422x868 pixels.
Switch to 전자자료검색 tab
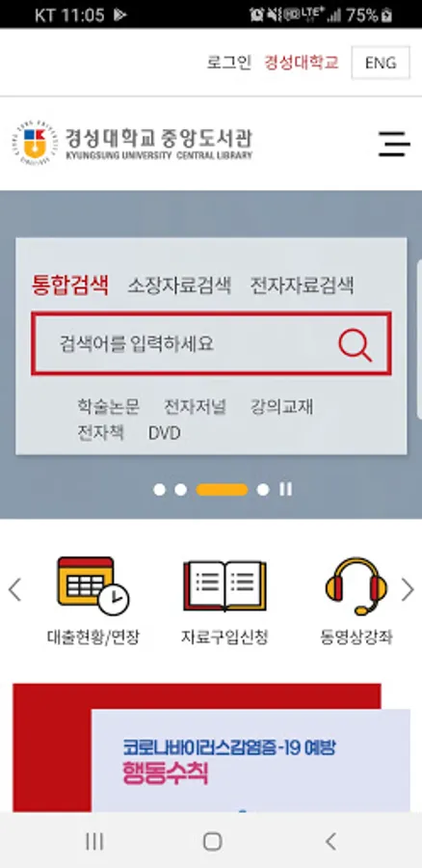point(302,286)
